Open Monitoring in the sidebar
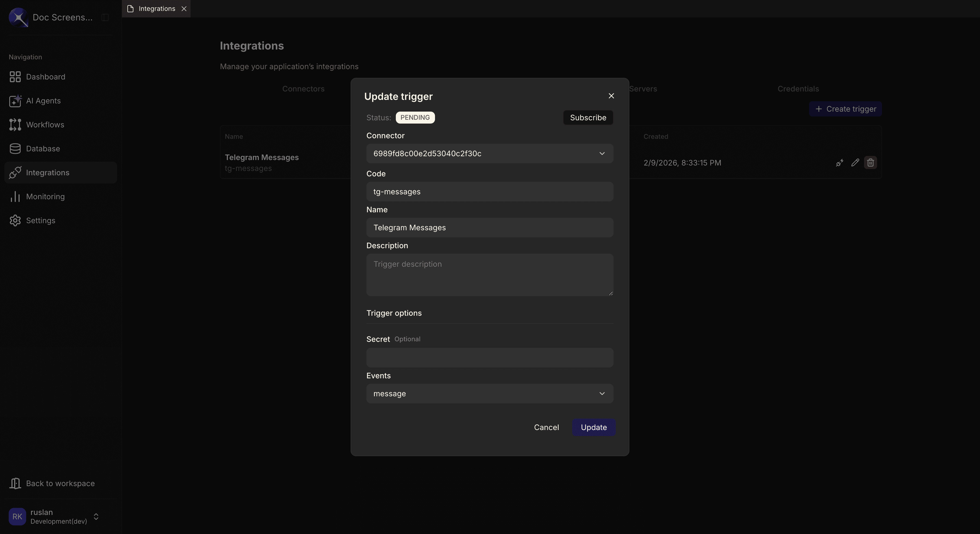Image resolution: width=980 pixels, height=534 pixels. (x=45, y=197)
